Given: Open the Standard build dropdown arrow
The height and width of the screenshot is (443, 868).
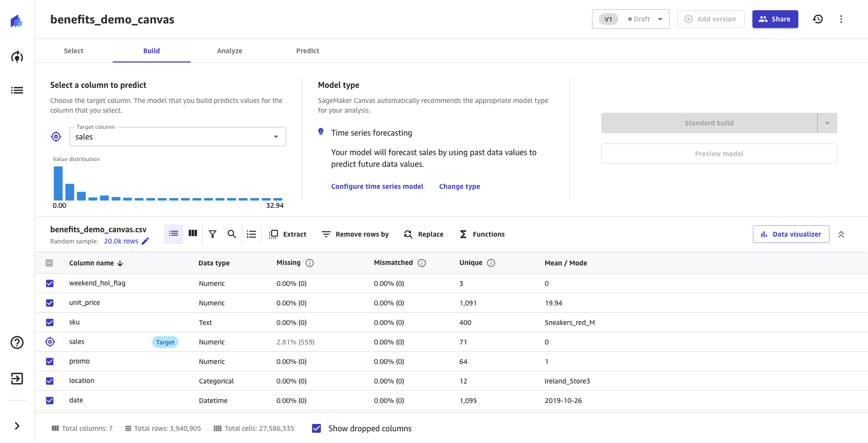Looking at the screenshot, I should click(828, 123).
